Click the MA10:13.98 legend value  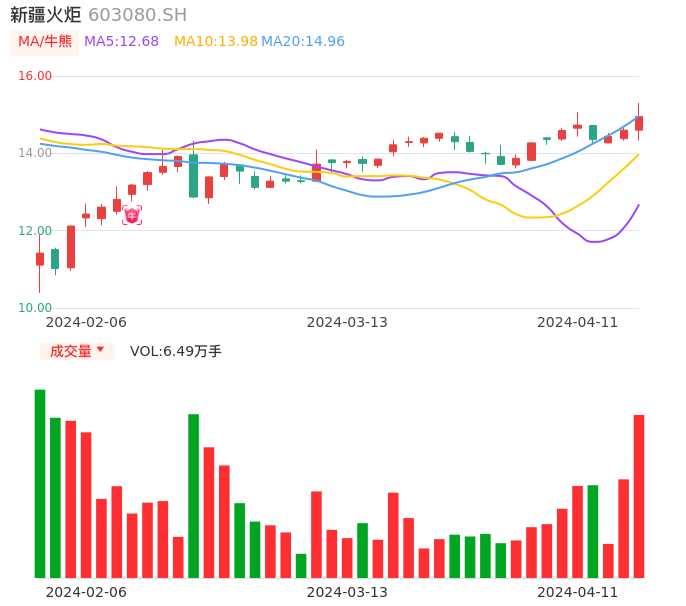pos(216,42)
